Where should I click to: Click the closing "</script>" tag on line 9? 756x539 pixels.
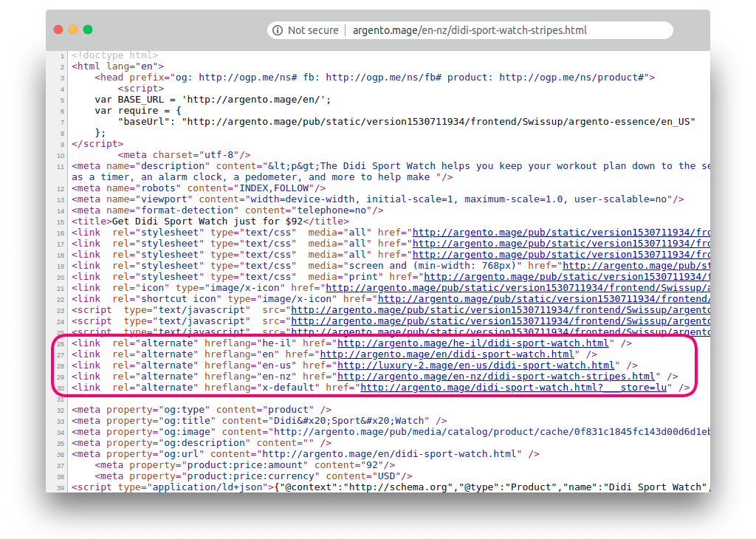(x=97, y=144)
